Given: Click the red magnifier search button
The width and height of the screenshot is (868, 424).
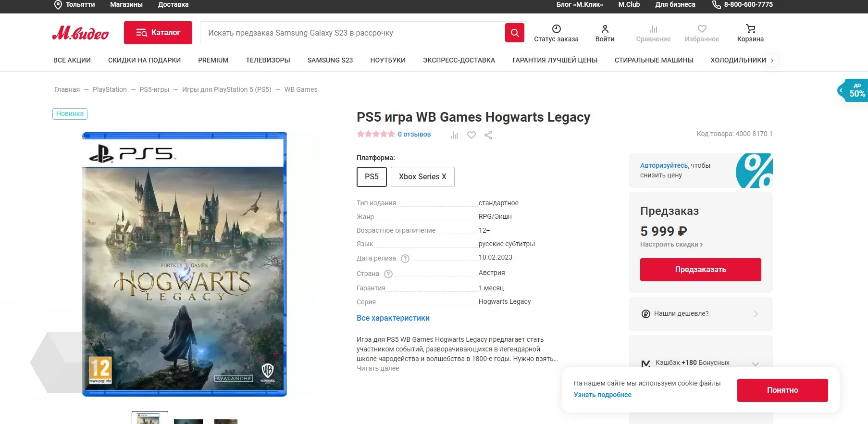Looking at the screenshot, I should tap(515, 33).
